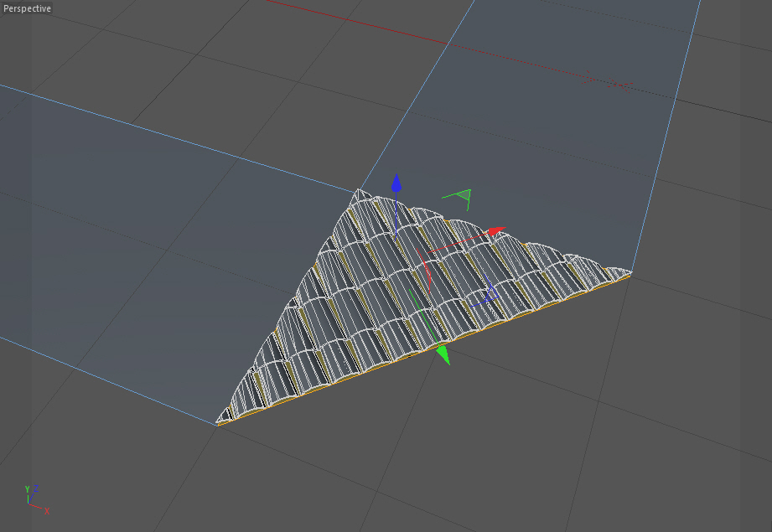
Task: Click the red X-axis arrowhead of the gizmo
Action: (x=497, y=231)
